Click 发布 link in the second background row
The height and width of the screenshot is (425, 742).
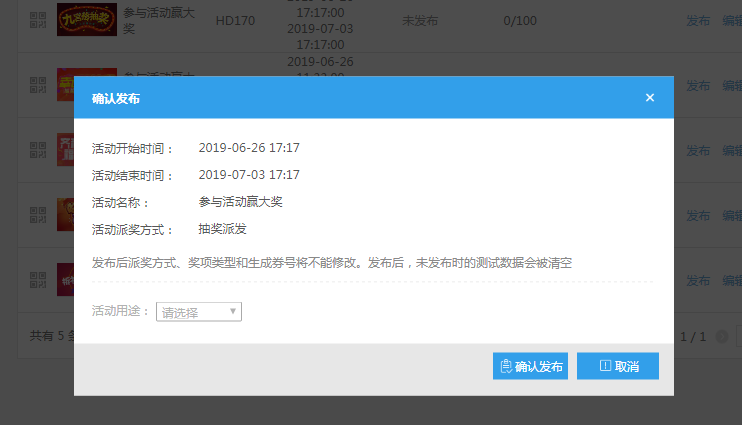[x=698, y=86]
